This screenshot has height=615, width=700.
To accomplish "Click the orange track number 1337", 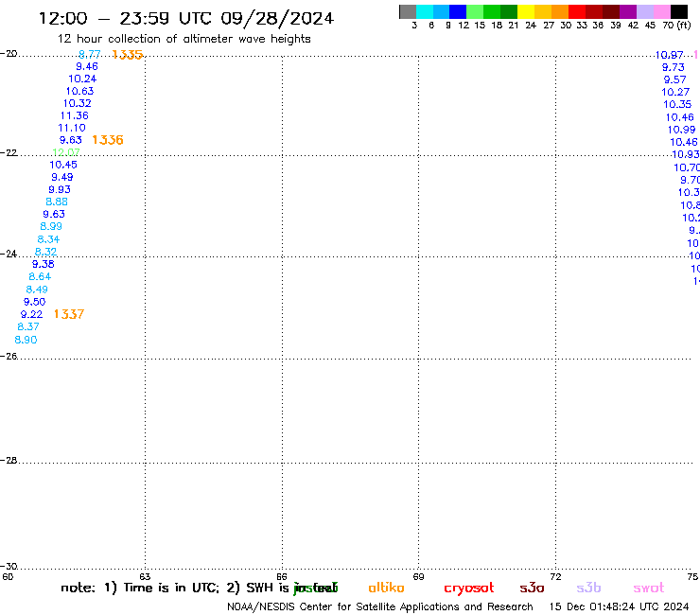I will pyautogui.click(x=69, y=314).
